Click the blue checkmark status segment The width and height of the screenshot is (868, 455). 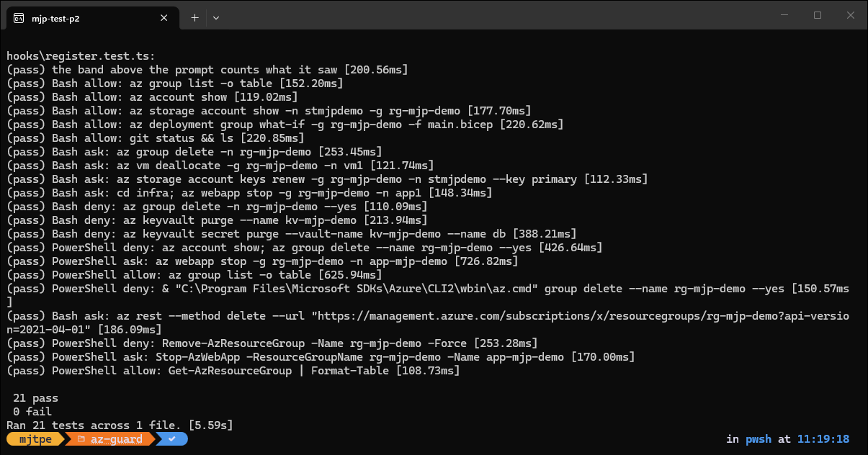point(172,439)
